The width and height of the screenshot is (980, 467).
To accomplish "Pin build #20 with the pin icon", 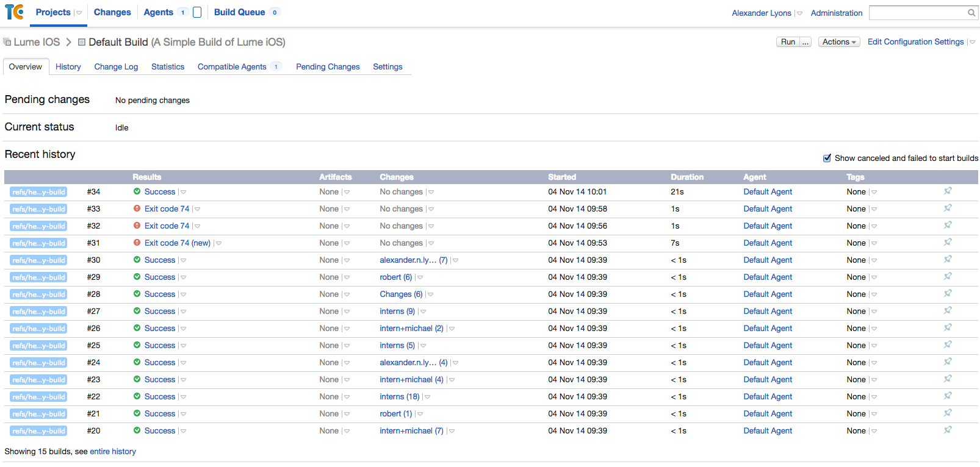I will pyautogui.click(x=948, y=430).
